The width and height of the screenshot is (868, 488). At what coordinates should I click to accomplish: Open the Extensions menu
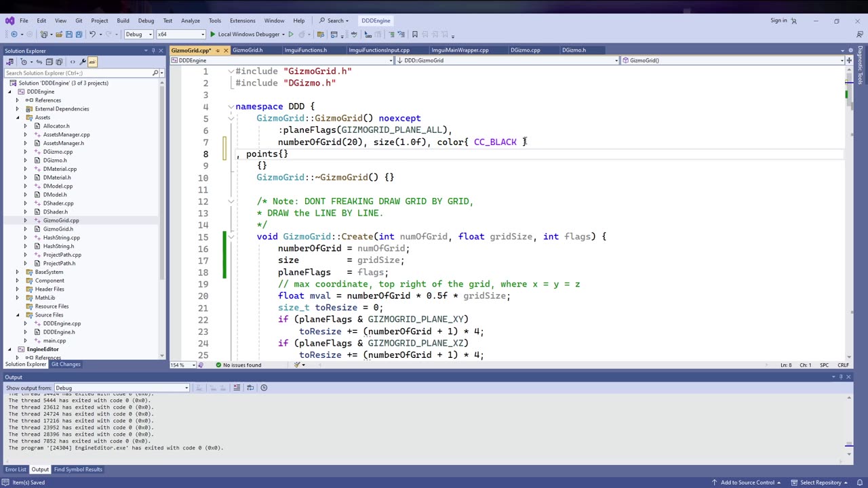pos(242,20)
